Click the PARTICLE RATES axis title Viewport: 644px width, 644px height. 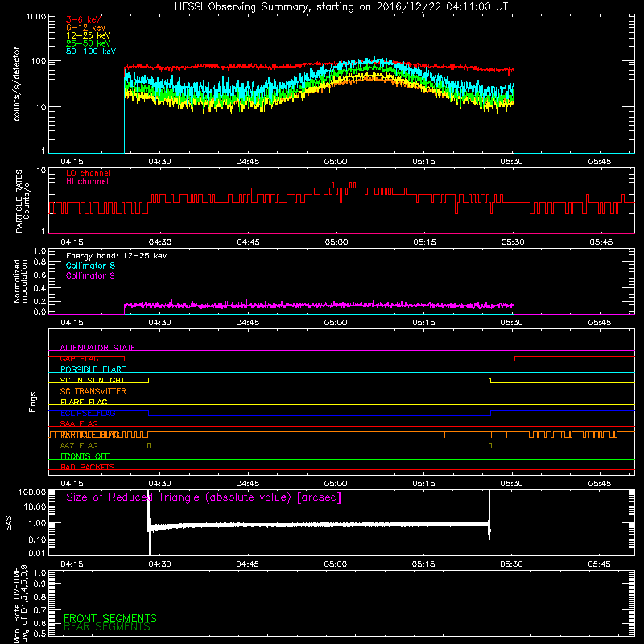pos(23,201)
